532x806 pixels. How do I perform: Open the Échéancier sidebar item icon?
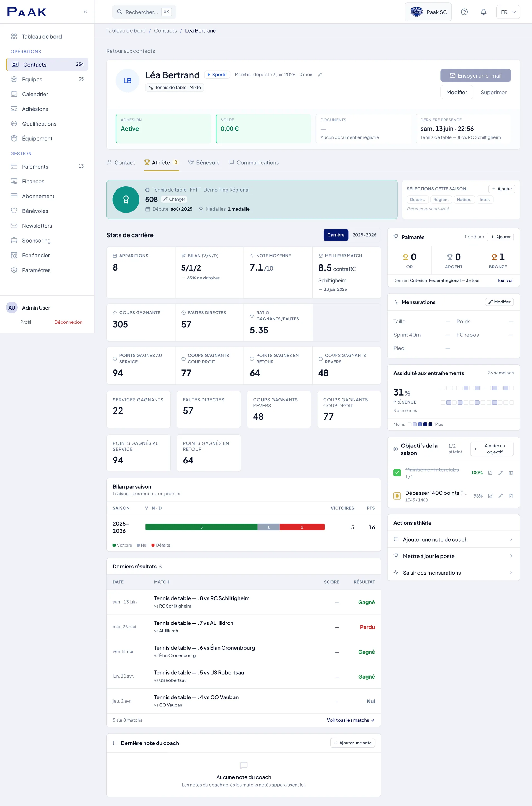click(x=14, y=255)
